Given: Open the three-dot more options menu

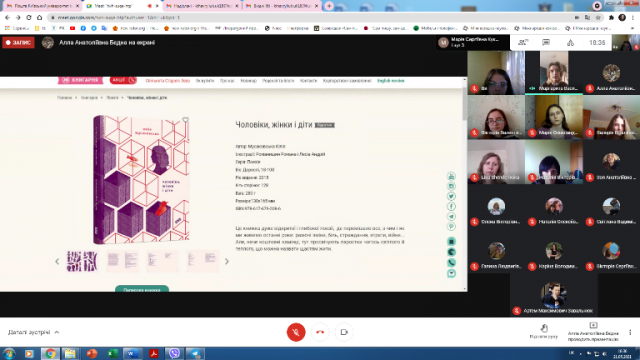Looking at the screenshot, I should pyautogui.click(x=630, y=332).
